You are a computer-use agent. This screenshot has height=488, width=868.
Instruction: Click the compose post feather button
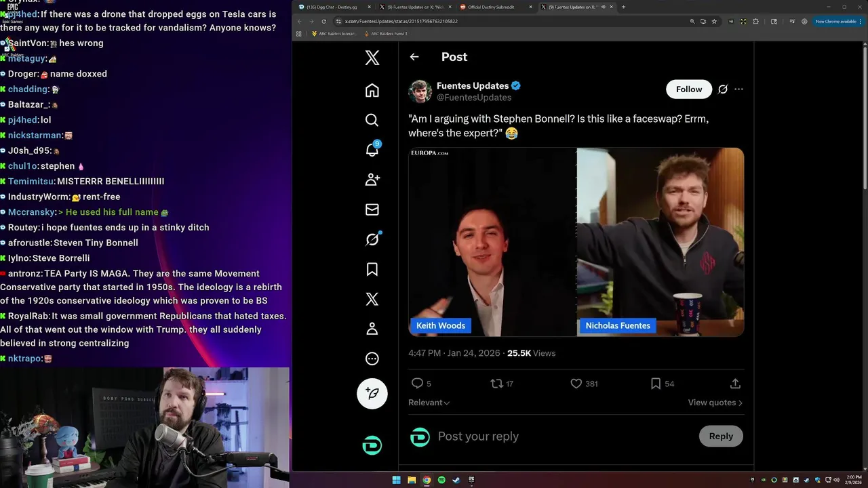(372, 393)
